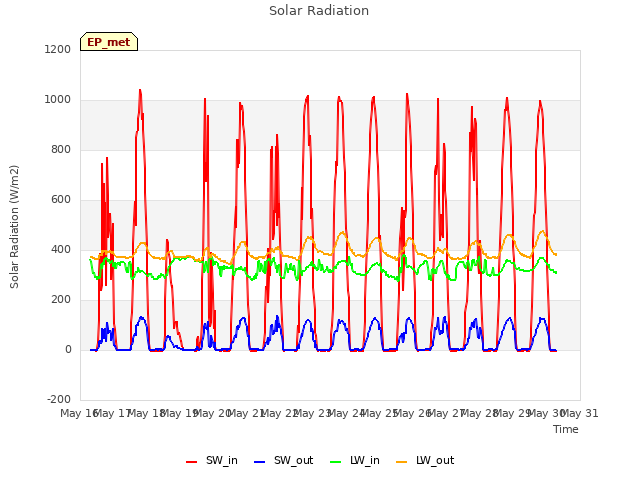
Task: Click the 0 y-axis tick label
Action: tap(68, 350)
